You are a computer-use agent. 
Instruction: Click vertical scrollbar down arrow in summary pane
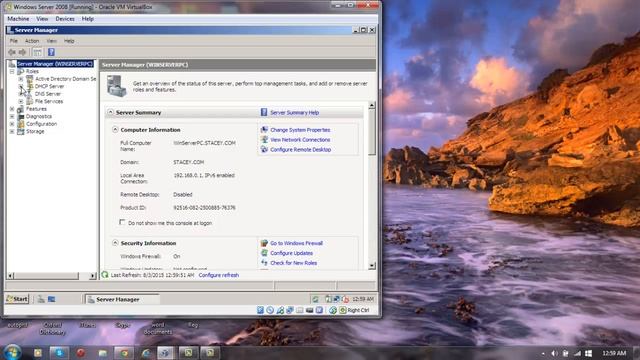click(371, 266)
